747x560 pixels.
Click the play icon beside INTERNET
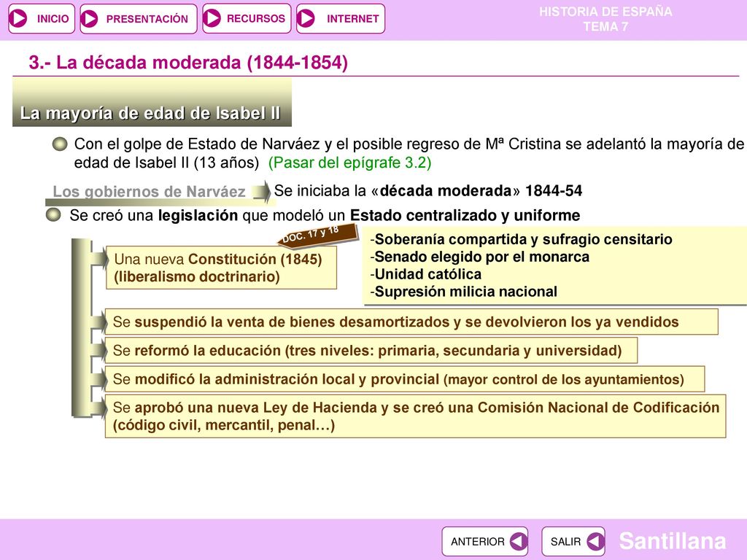[x=306, y=18]
